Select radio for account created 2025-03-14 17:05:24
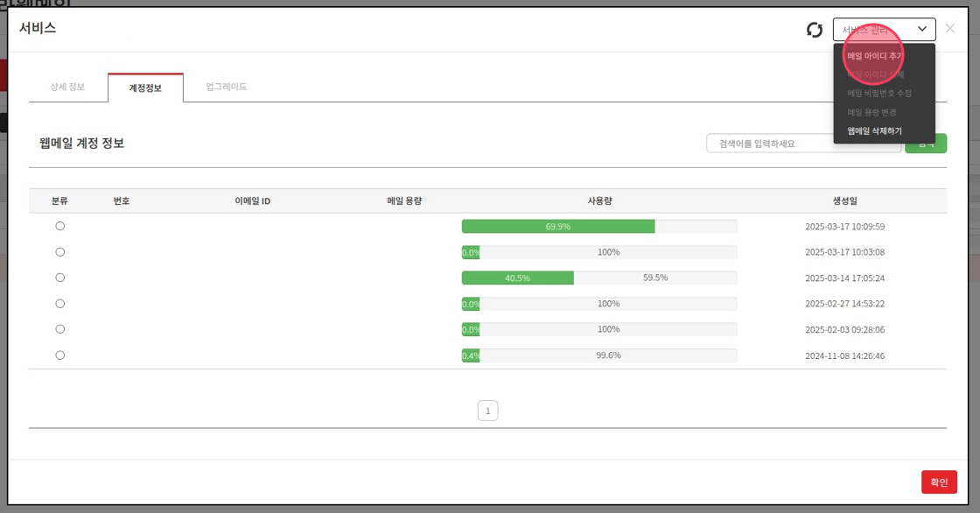This screenshot has width=980, height=513. tap(60, 278)
